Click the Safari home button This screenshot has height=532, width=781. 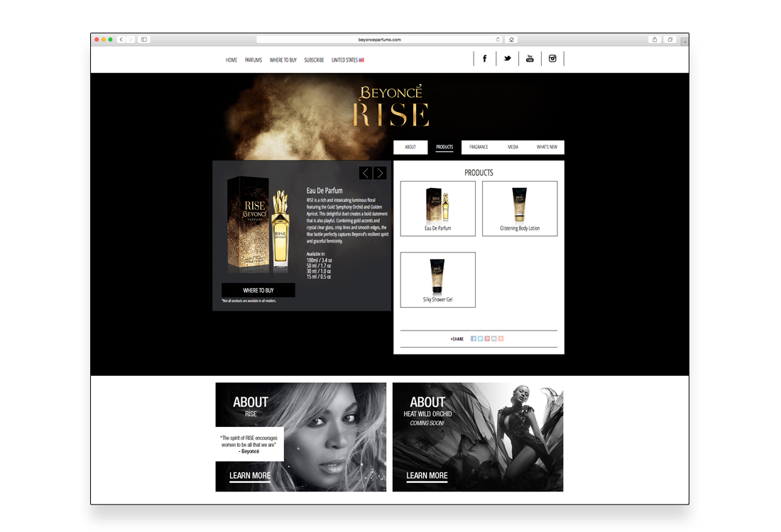(x=511, y=39)
